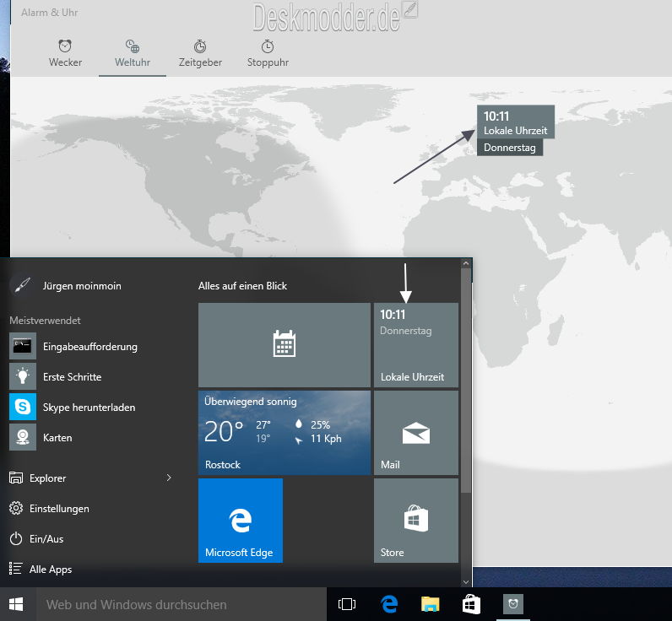
Task: Click the Skype logo icon
Action: coord(23,407)
